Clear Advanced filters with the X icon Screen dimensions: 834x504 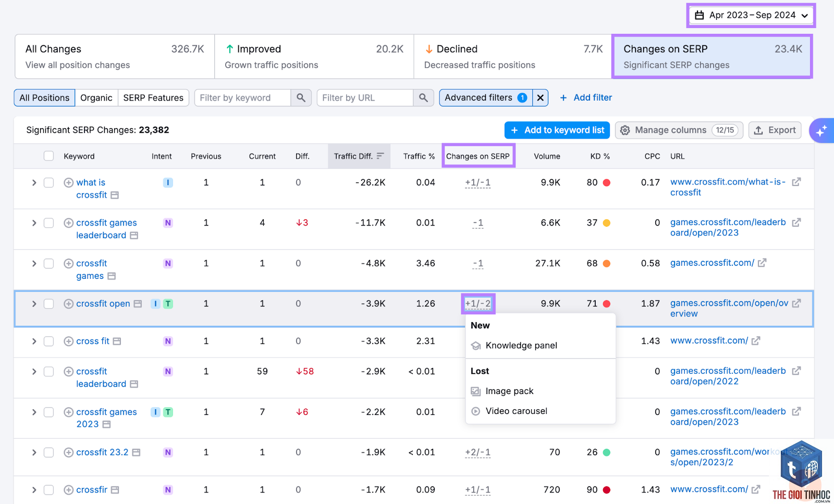tap(541, 97)
